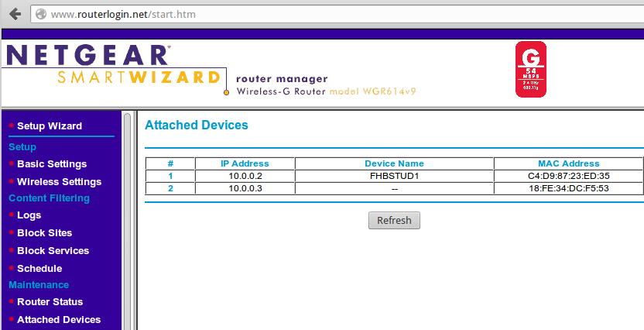Click the model WGR614v9 text

point(372,91)
